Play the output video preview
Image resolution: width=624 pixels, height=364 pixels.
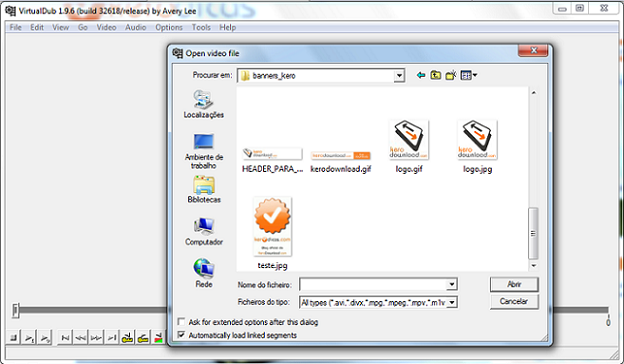(x=45, y=338)
